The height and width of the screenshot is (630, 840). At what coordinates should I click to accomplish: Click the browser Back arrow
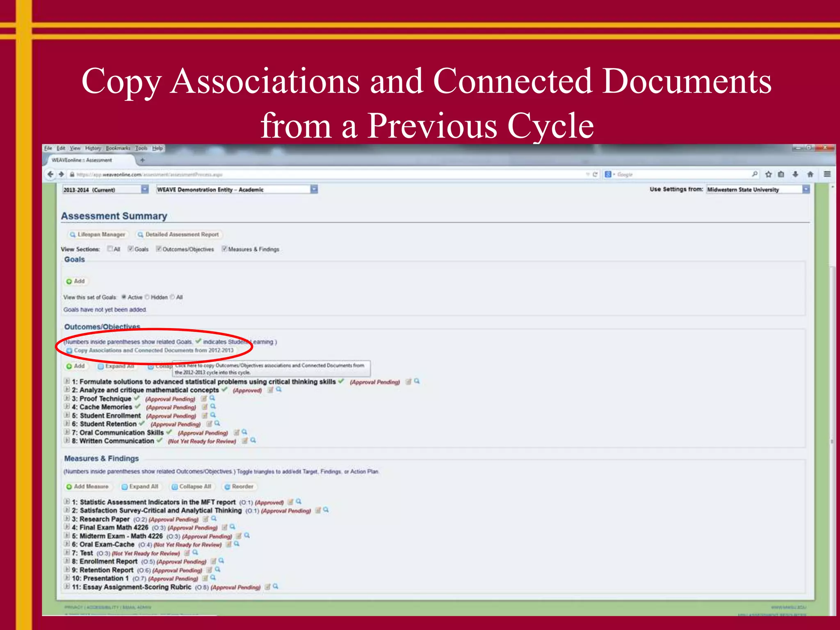[50, 174]
